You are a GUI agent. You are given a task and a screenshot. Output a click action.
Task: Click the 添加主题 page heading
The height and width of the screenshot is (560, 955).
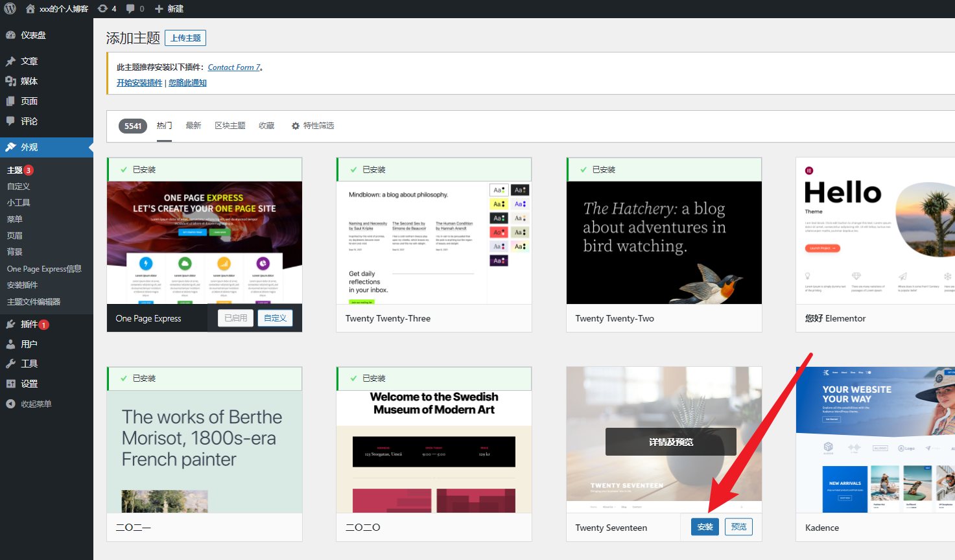pos(133,38)
